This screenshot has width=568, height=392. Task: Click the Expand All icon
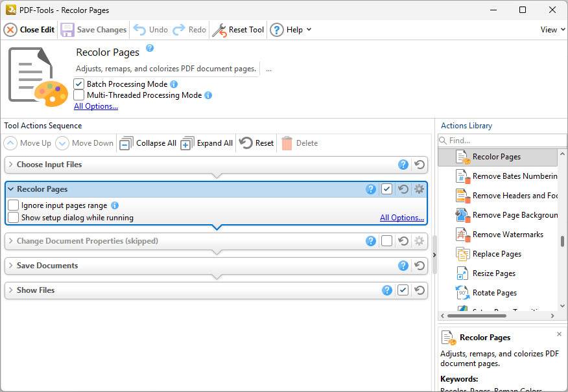coord(187,143)
